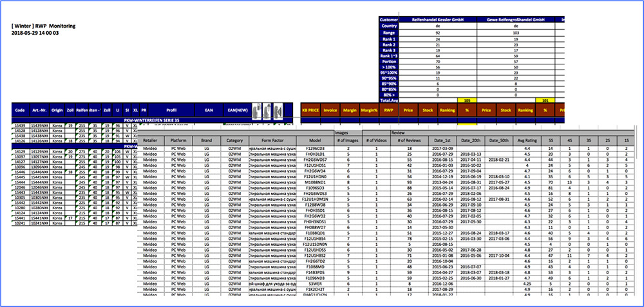Click the 'Images' group header cell
644x307 pixels.
point(348,133)
